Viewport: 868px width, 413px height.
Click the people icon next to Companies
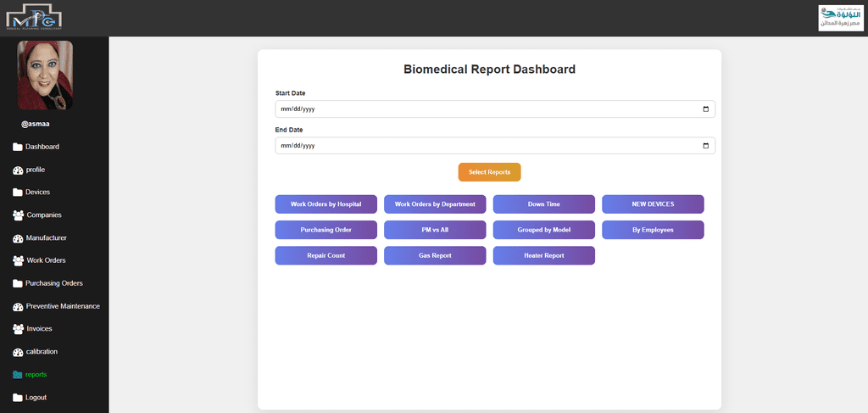pyautogui.click(x=18, y=215)
